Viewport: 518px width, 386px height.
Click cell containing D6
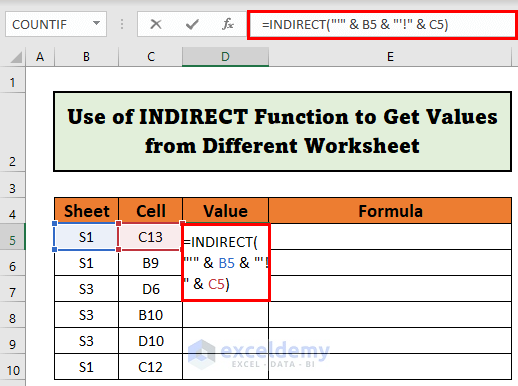tap(151, 289)
